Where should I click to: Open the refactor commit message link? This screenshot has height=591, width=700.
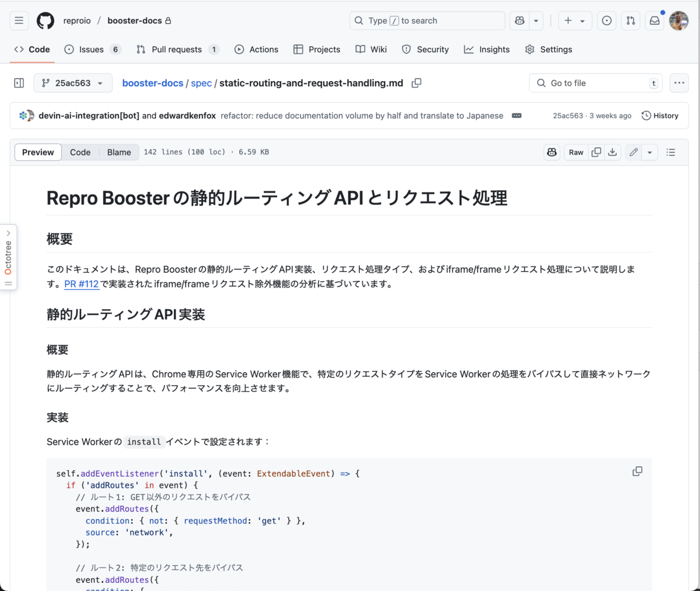362,116
